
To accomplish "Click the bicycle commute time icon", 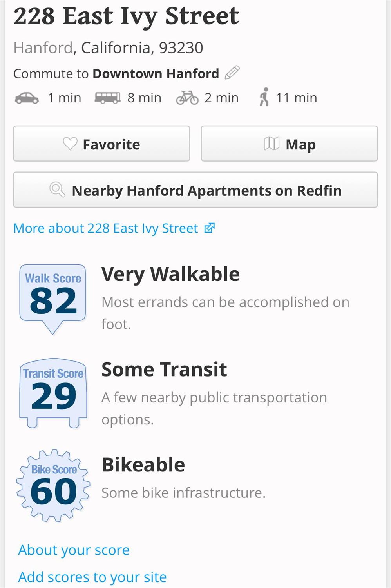I will 187,98.
